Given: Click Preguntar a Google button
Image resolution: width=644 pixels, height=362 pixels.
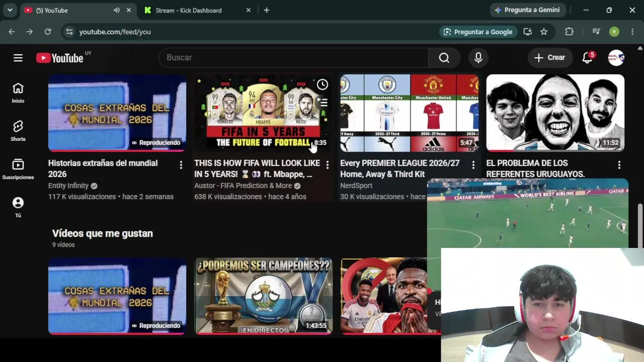Looking at the screenshot, I should coord(477,32).
